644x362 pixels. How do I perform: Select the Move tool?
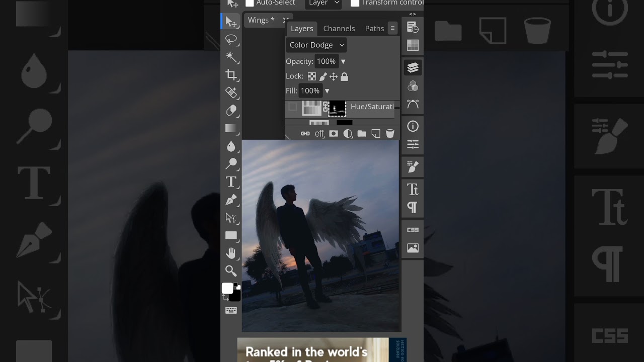231,22
